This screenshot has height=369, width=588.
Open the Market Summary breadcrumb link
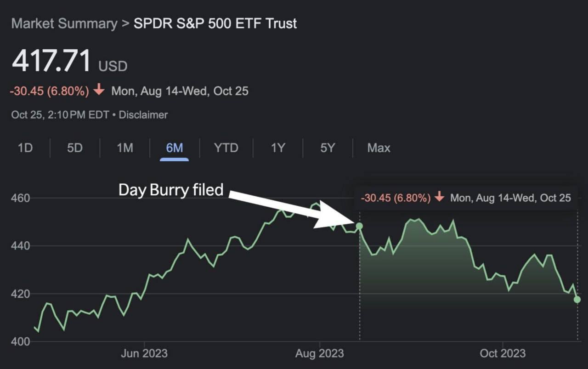(x=64, y=23)
